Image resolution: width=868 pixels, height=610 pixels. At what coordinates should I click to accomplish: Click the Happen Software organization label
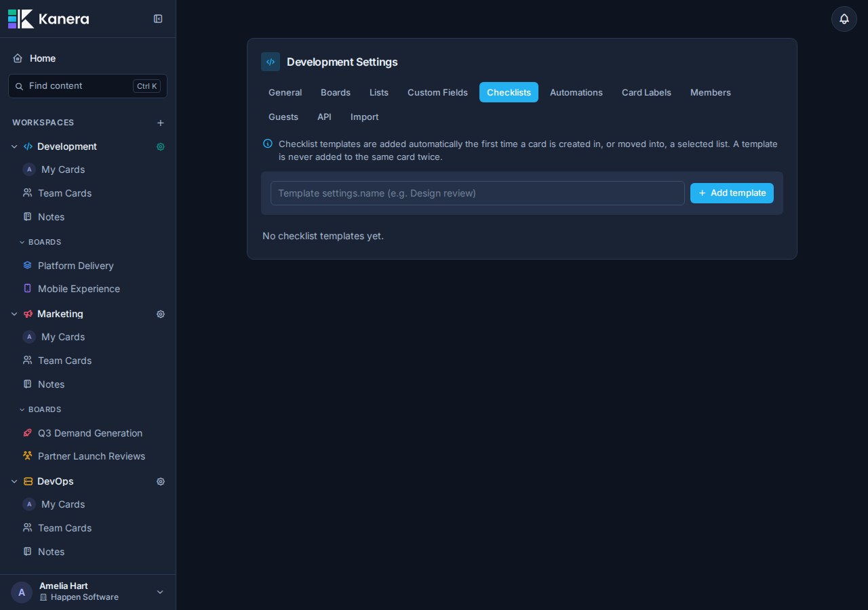click(84, 597)
